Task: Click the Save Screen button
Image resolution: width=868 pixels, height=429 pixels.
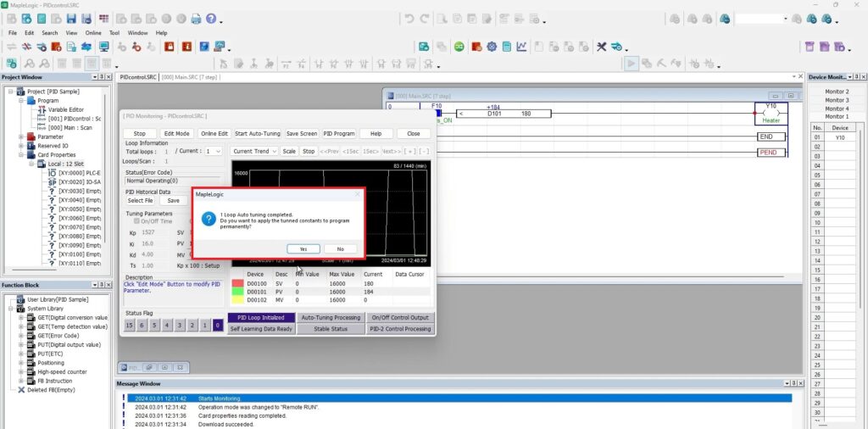Action: tap(302, 133)
